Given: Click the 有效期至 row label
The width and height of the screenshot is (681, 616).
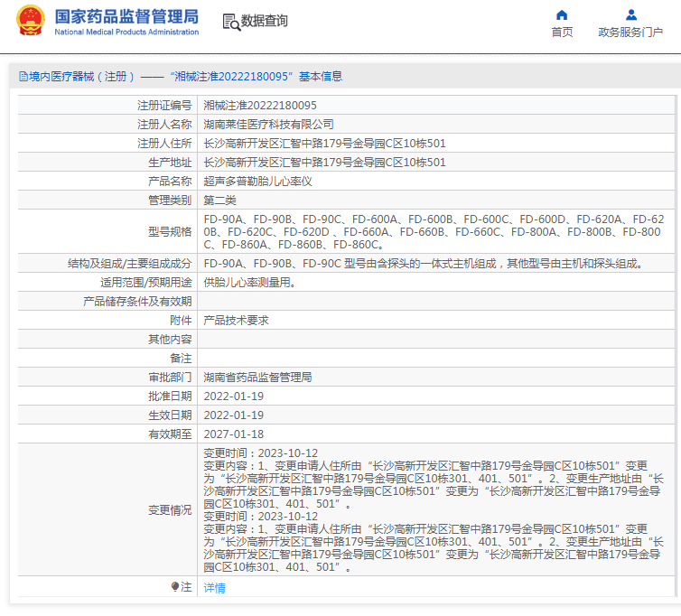Looking at the screenshot, I should pos(170,434).
